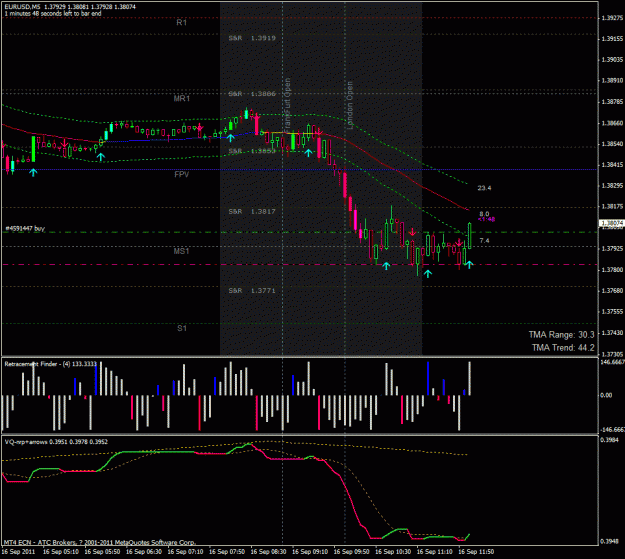Click the 7.4 value near the lower band
This screenshot has width=625, height=559.
(x=484, y=240)
